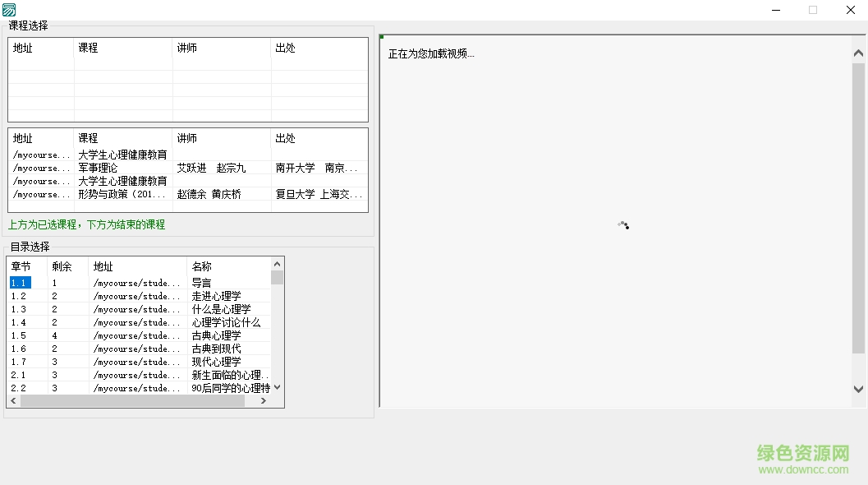The image size is (868, 485).
Task: Click the up arrow of video panel scrollbar
Action: (x=858, y=52)
